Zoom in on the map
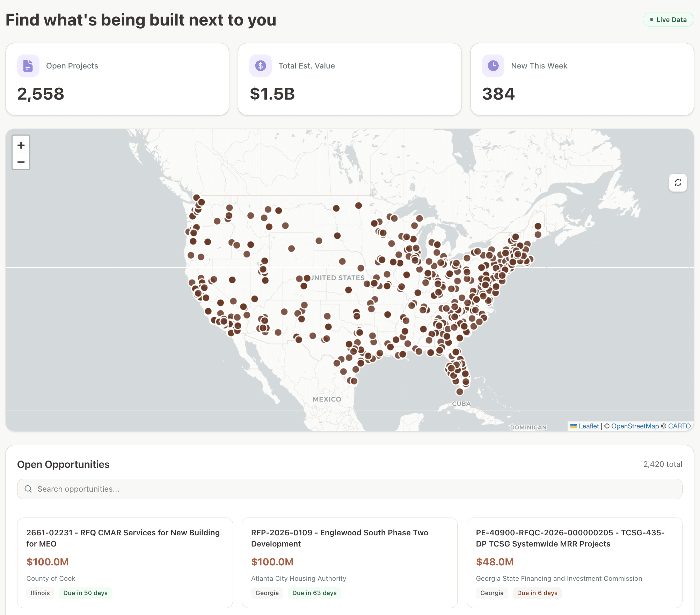Viewport: 700px width, 615px height. [21, 145]
